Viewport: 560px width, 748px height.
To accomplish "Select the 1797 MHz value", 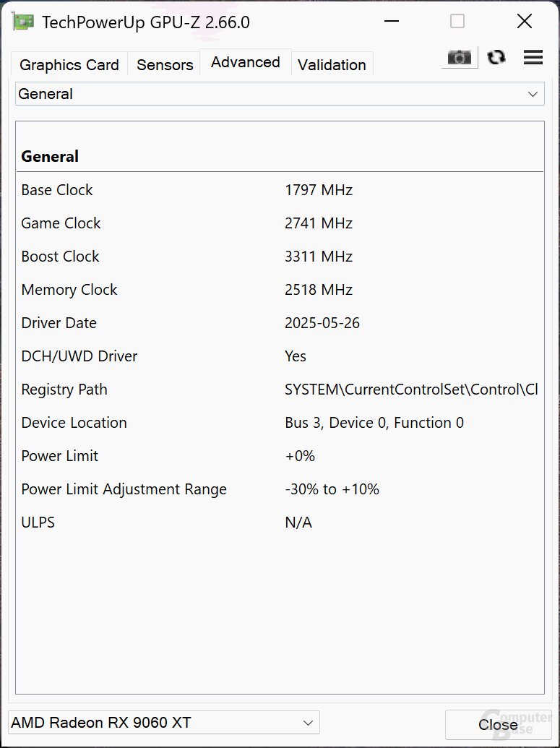I will (x=319, y=190).
